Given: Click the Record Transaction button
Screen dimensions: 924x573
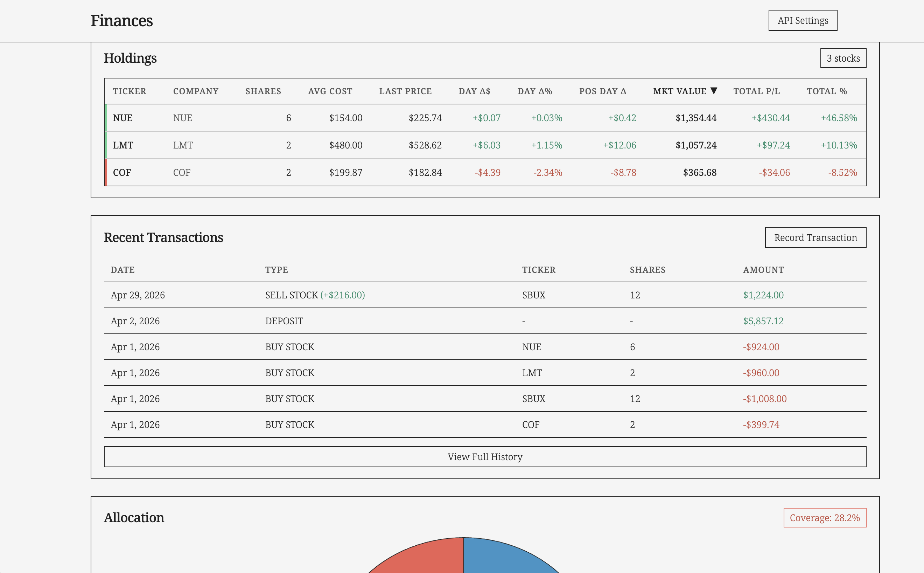Looking at the screenshot, I should point(816,237).
